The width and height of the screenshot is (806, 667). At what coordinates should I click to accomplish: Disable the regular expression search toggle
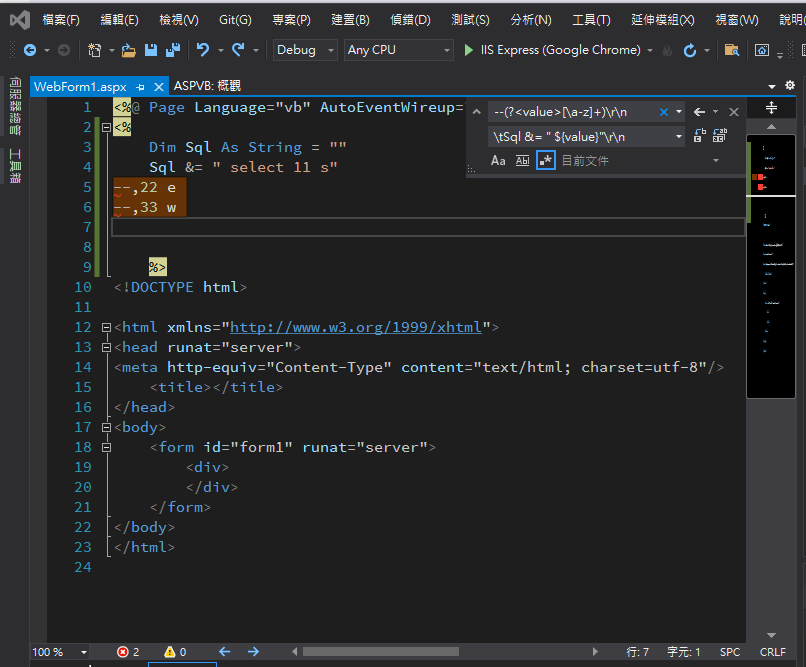[545, 160]
